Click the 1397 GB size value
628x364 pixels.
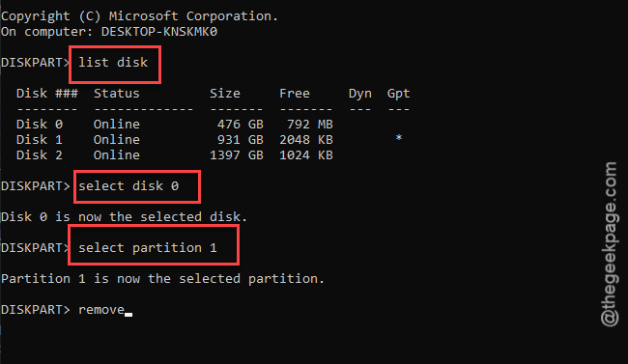click(x=237, y=155)
